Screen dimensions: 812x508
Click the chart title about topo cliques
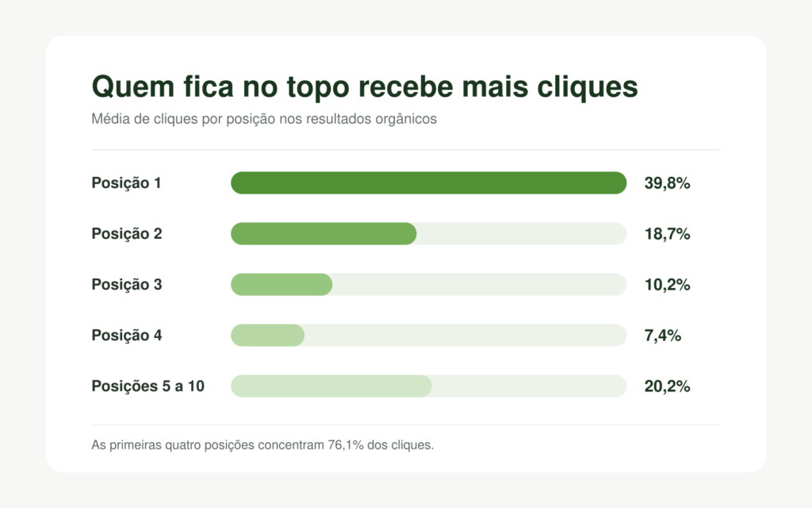(365, 87)
